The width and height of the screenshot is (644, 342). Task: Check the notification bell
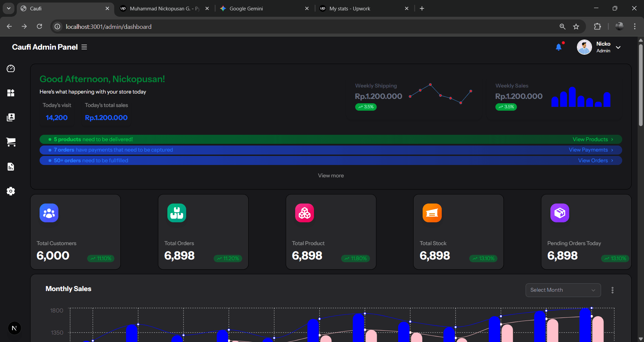point(558,47)
